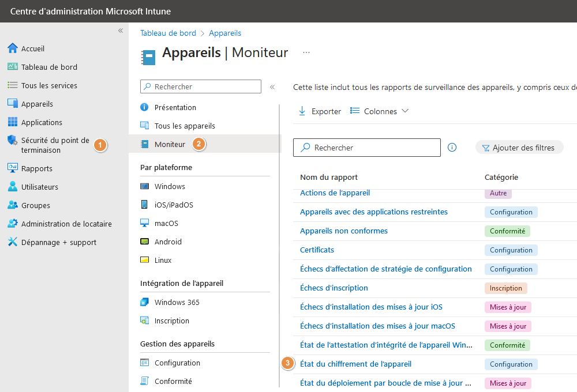
Task: Click the Windows 365 icon
Action: tap(145, 302)
